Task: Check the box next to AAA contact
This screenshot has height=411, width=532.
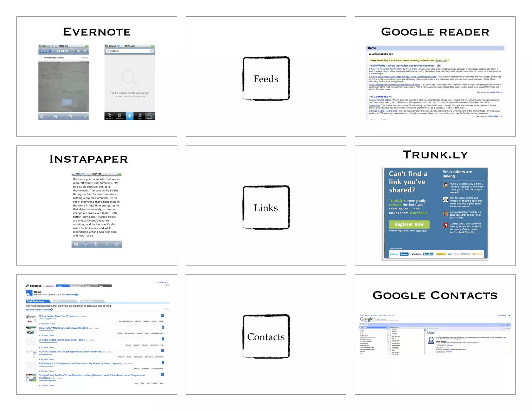Action: tap(391, 339)
